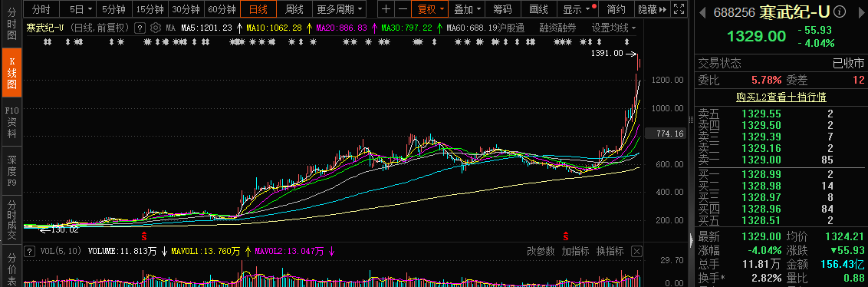The width and height of the screenshot is (868, 287).
Task: Zoom in chart with plus icon
Action: [x=386, y=9]
